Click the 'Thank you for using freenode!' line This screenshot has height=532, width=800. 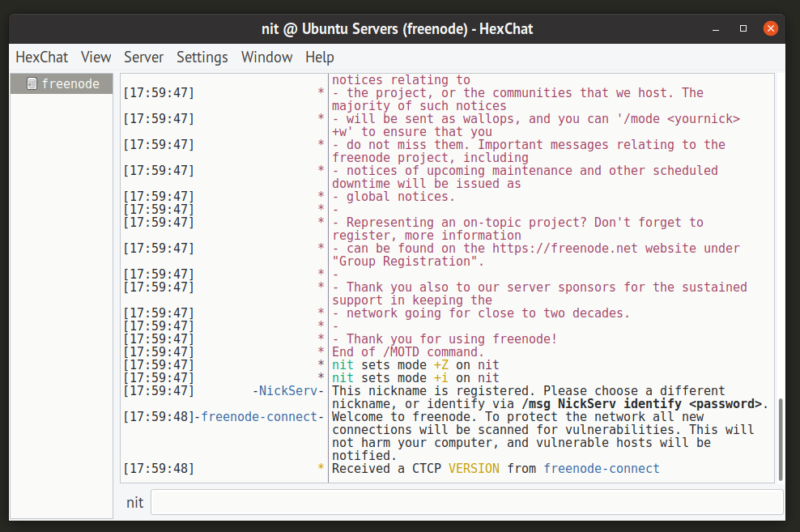pyautogui.click(x=452, y=339)
